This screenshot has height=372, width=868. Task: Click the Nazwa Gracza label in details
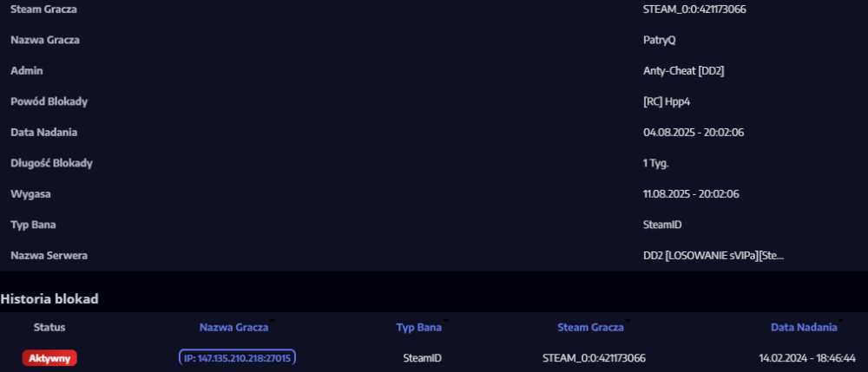[45, 41]
